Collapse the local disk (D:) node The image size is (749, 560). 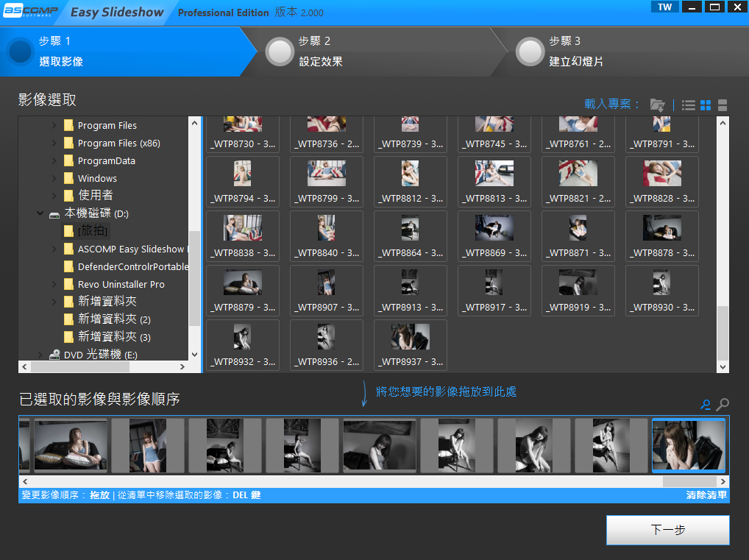coord(40,214)
